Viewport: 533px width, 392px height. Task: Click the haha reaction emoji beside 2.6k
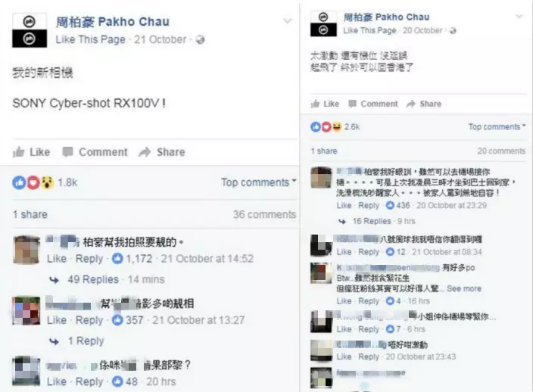pyautogui.click(x=336, y=126)
